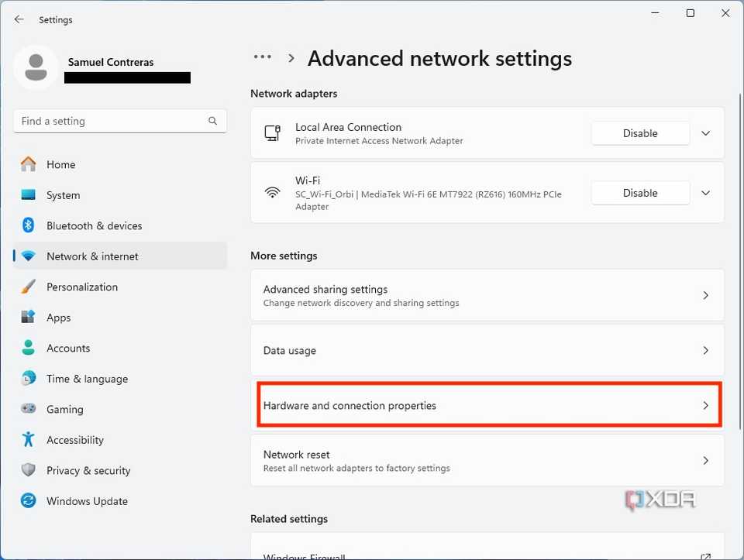Select the Local Area Connection adapter icon

point(273,132)
